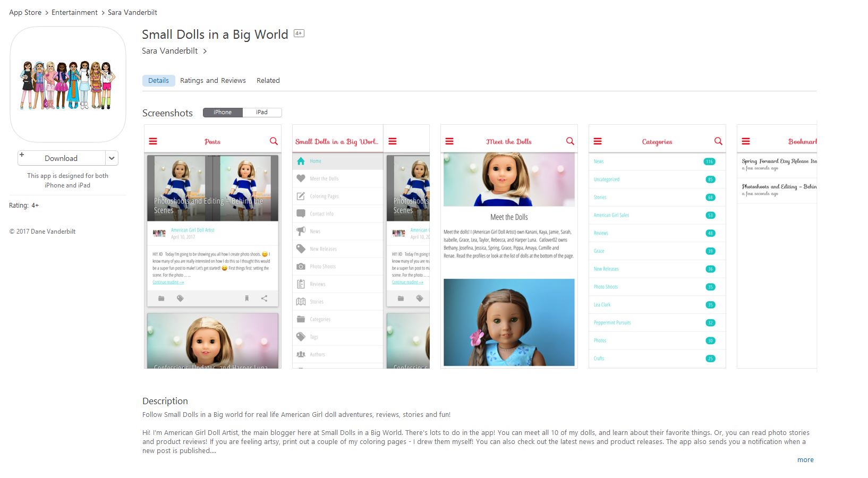Click the chat bubble icon beside Contact Info
Viewport: 868px width, 478px height.
coord(301,214)
